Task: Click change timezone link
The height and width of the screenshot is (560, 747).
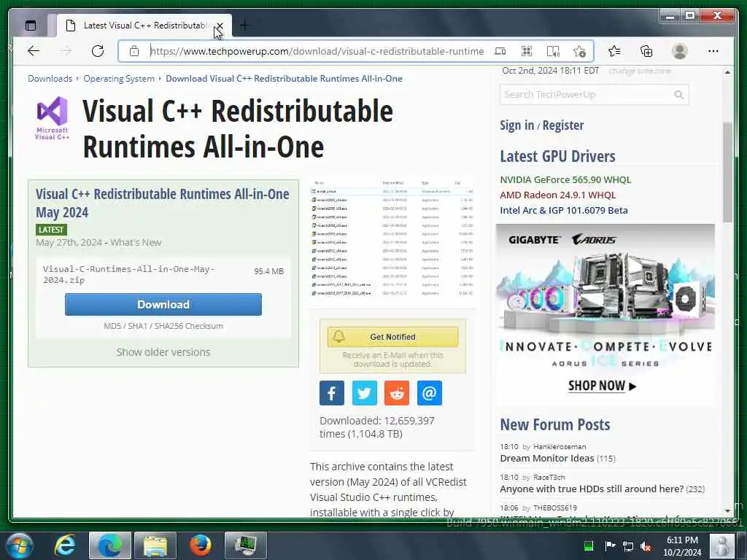Action: pyautogui.click(x=640, y=71)
